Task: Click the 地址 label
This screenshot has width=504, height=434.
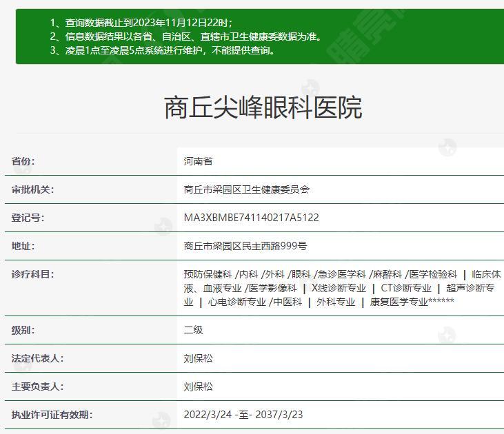Action: pyautogui.click(x=23, y=246)
